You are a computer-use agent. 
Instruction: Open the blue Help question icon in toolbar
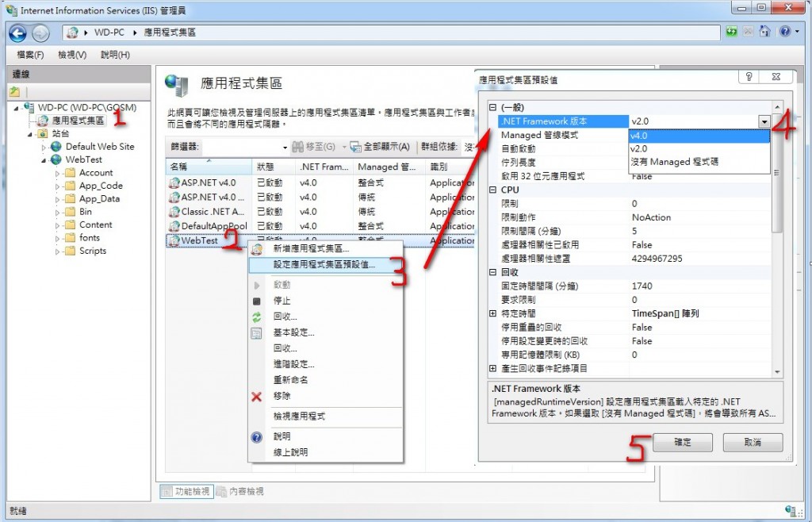tap(786, 32)
